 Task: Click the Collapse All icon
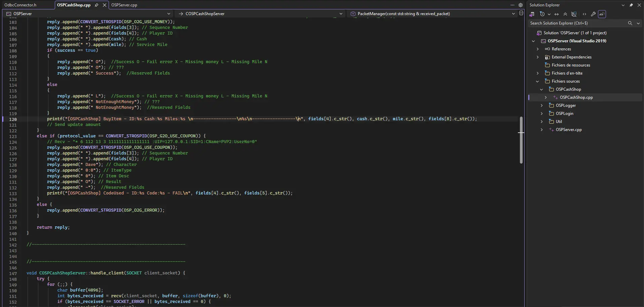pos(565,14)
